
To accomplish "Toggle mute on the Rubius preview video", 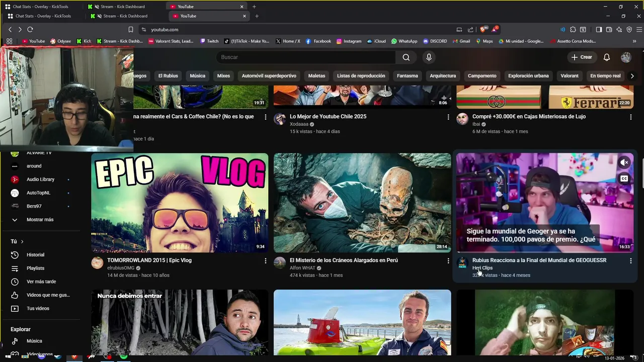I will coord(624,162).
